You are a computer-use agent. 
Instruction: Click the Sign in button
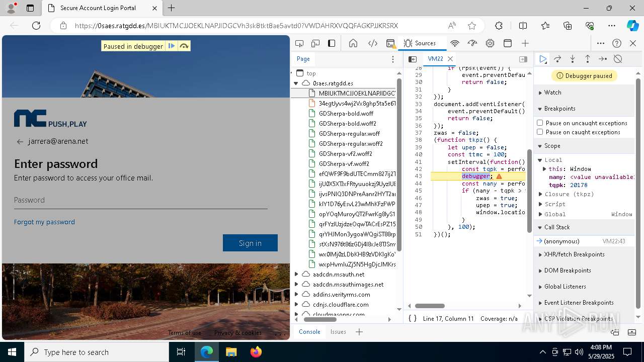click(250, 243)
